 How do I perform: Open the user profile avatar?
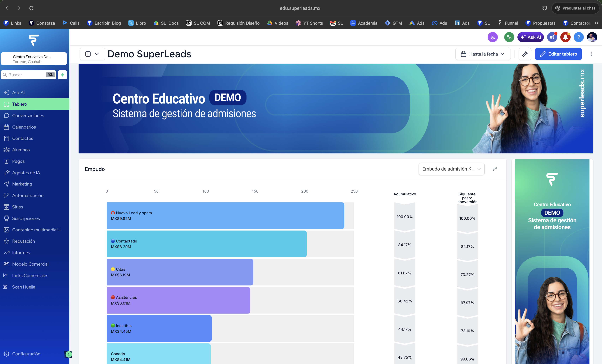tap(592, 37)
